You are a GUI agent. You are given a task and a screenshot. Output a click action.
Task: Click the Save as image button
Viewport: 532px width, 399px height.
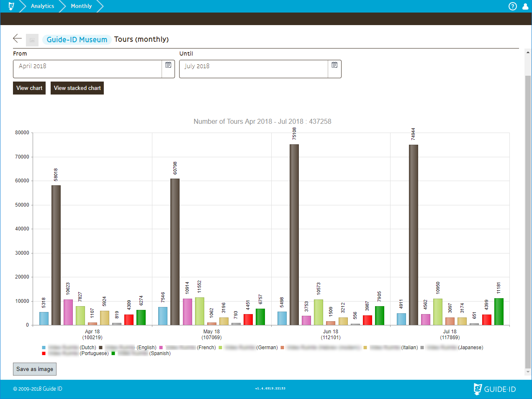[x=35, y=369]
